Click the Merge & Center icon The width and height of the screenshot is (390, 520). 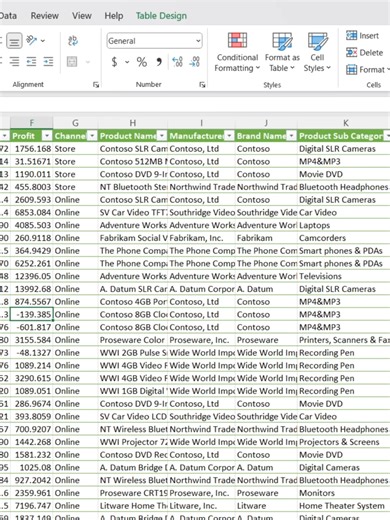(x=72, y=62)
